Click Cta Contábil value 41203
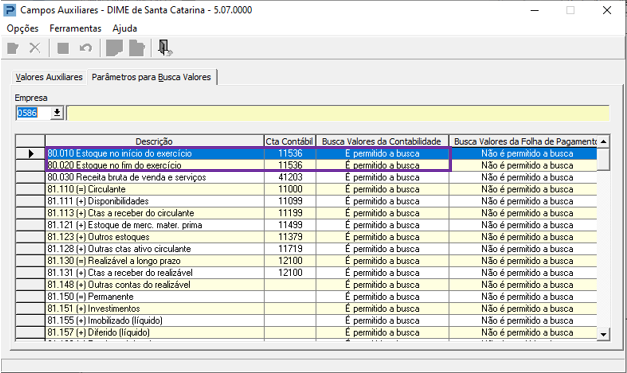This screenshot has height=373, width=627. 290,177
